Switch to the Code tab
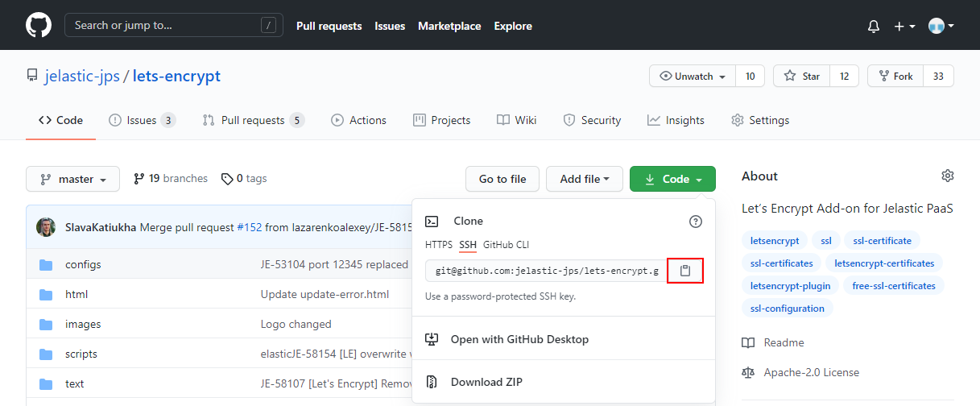This screenshot has height=406, width=980. point(60,120)
